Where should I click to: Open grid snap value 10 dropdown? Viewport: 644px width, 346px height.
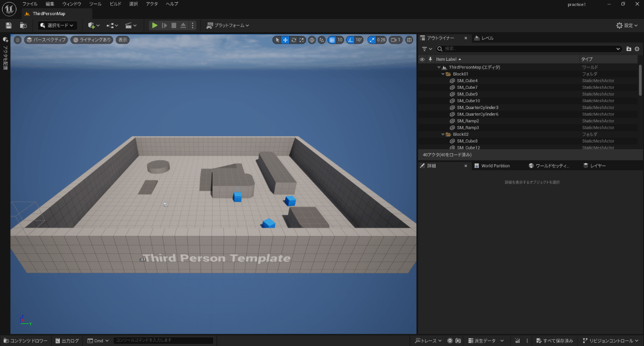pos(340,40)
